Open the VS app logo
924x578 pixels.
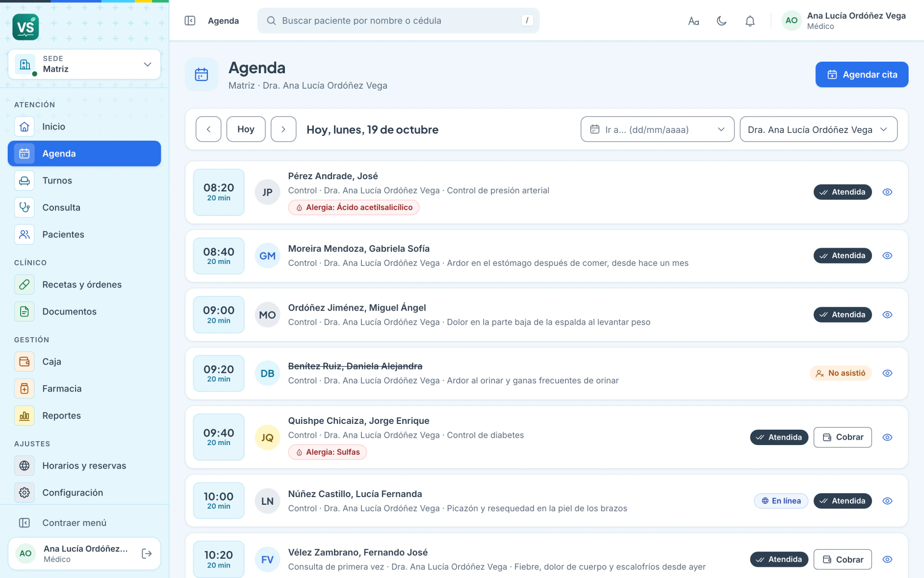(26, 27)
